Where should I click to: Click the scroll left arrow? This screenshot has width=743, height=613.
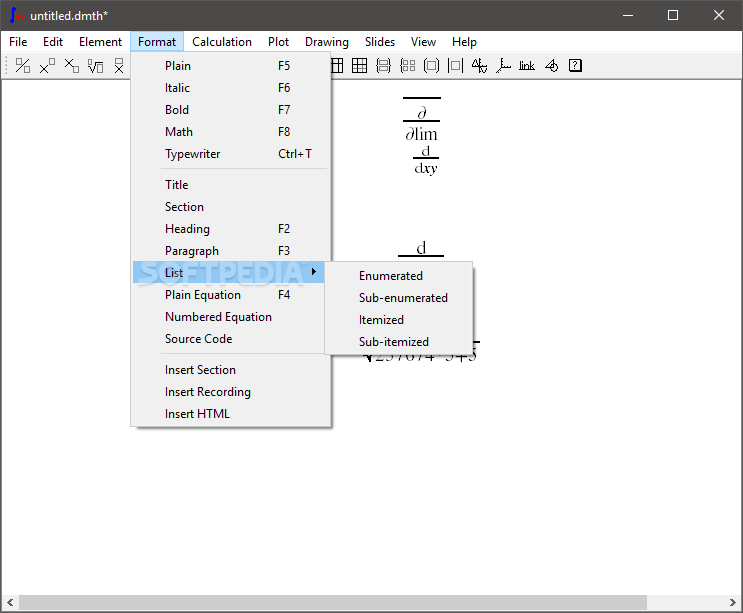[10, 603]
